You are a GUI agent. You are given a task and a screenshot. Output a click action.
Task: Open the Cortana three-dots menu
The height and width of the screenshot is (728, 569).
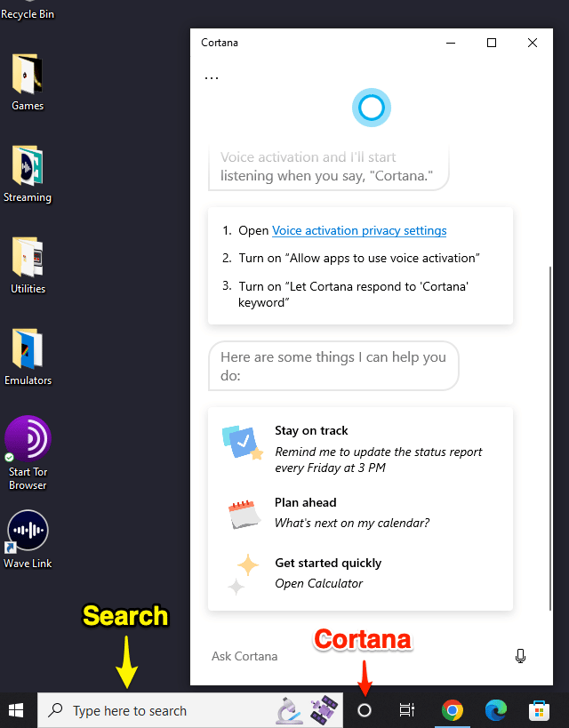pyautogui.click(x=212, y=78)
